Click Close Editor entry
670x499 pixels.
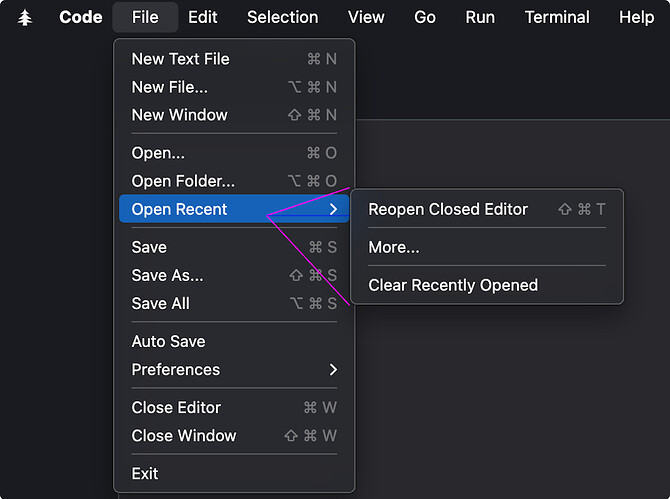pos(234,408)
